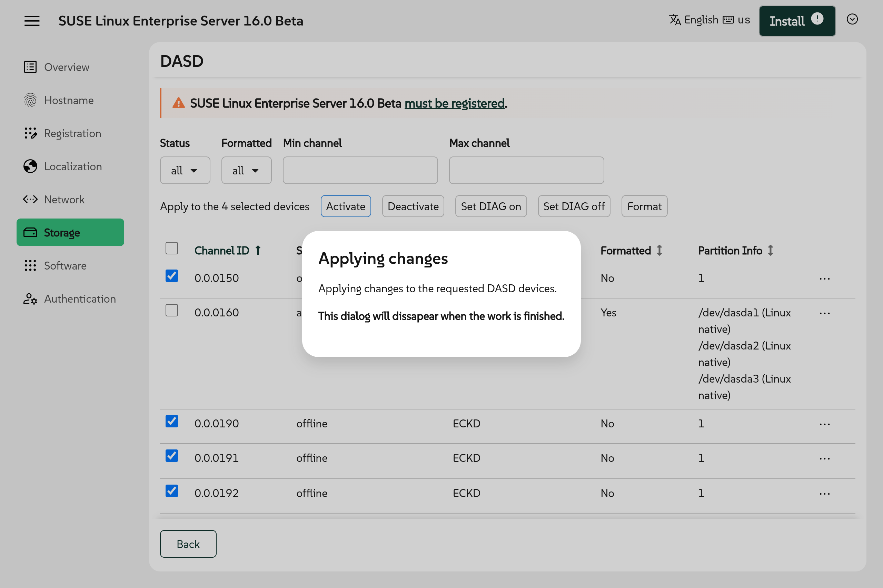The width and height of the screenshot is (883, 588).
Task: Click inside the Min channel input field
Action: pyautogui.click(x=359, y=170)
